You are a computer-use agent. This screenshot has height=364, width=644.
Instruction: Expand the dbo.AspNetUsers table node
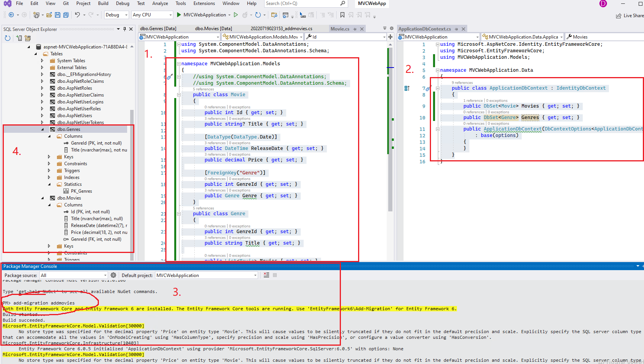tap(42, 116)
